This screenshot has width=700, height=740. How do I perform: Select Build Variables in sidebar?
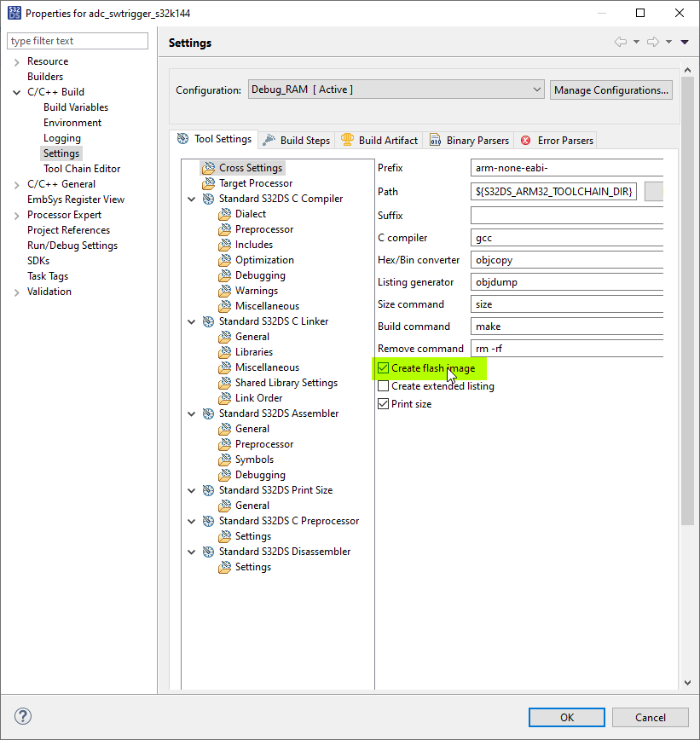[76, 107]
